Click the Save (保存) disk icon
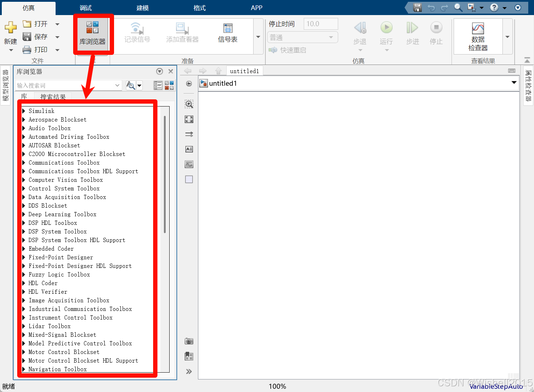The width and height of the screenshot is (534, 392). point(27,37)
